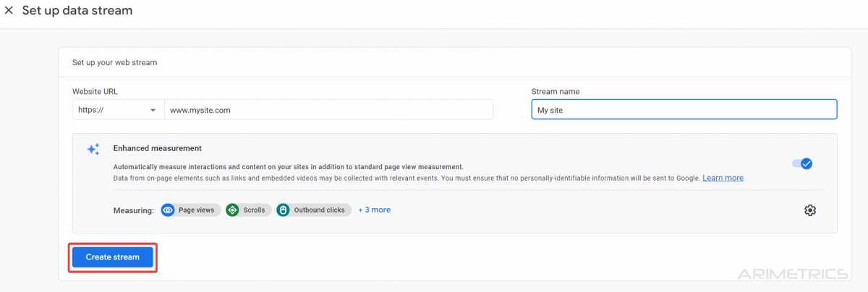Open enhanced measurement settings gear
This screenshot has height=292, width=868.
tap(810, 210)
